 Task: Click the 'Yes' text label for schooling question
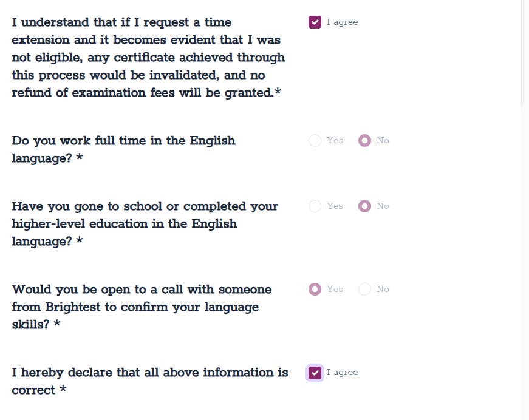click(335, 206)
